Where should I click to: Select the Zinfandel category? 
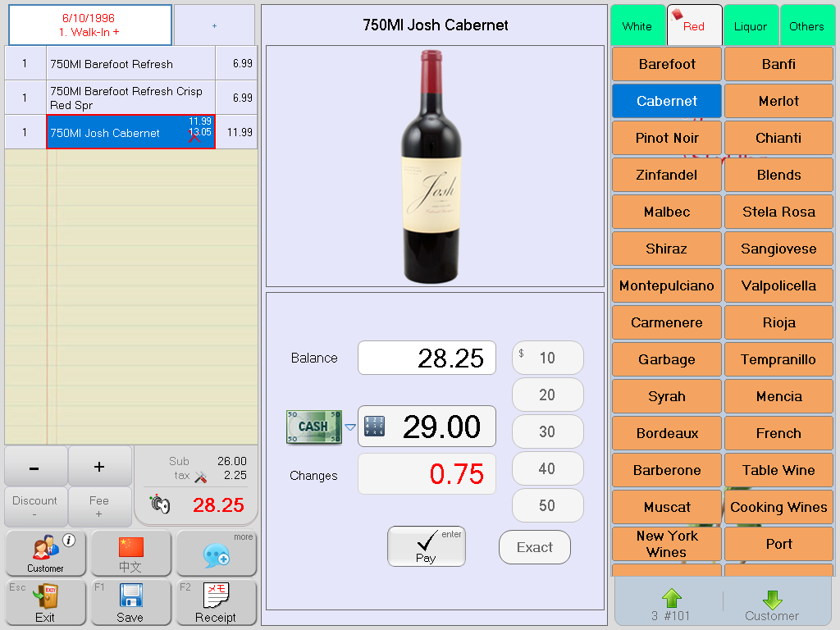(667, 175)
